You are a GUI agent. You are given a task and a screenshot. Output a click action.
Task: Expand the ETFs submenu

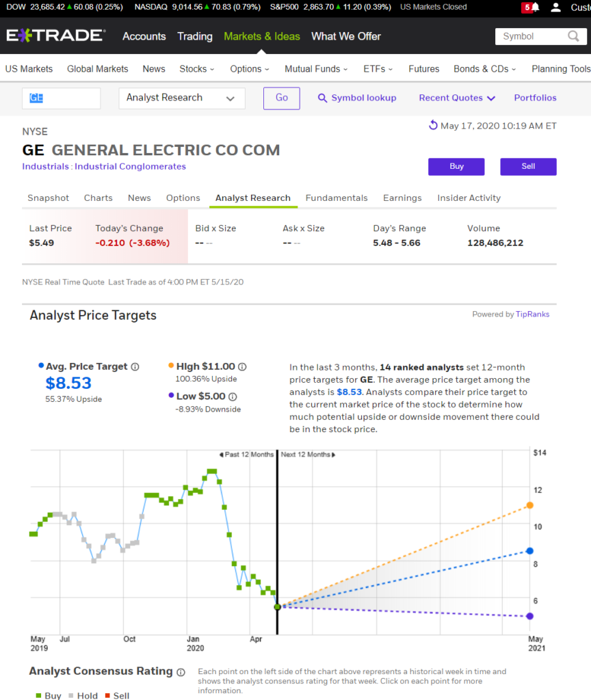(378, 69)
